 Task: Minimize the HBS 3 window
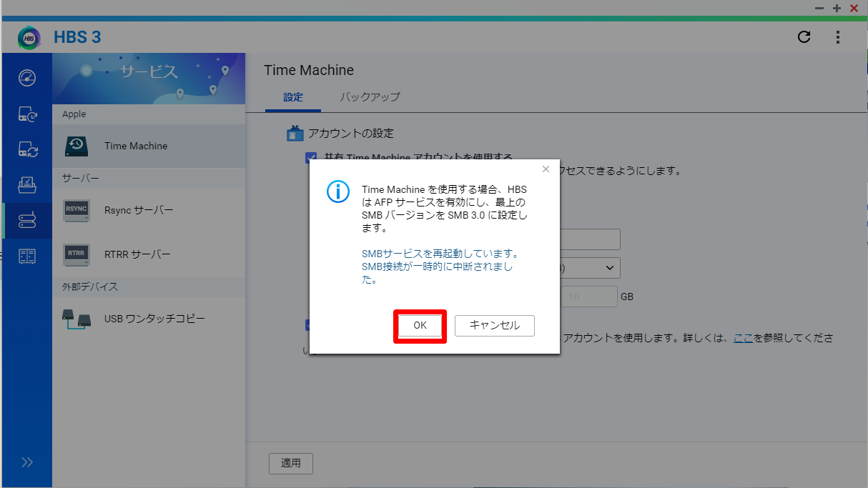(x=819, y=8)
